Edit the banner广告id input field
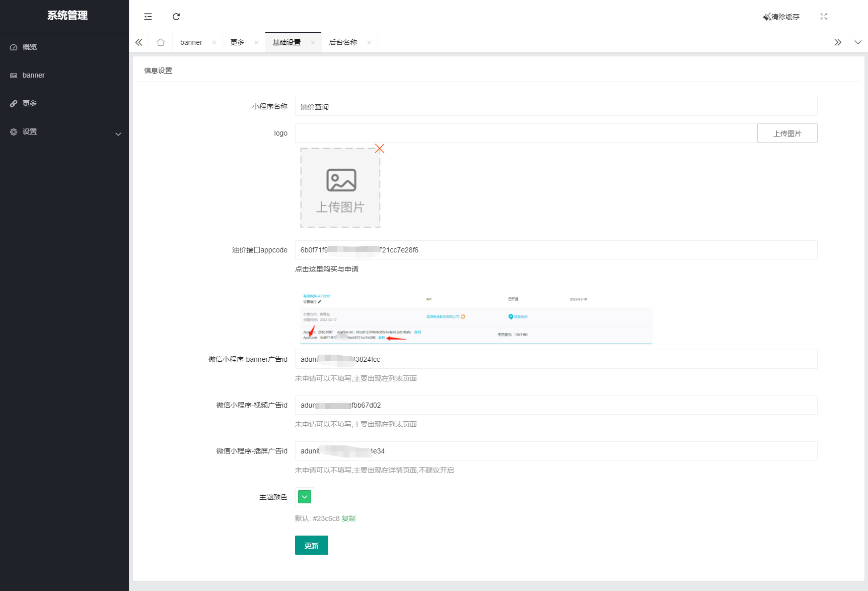 click(x=556, y=359)
